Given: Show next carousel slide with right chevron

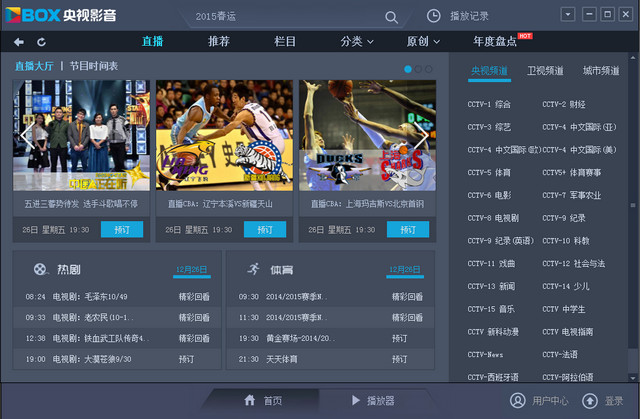Looking at the screenshot, I should (x=422, y=135).
